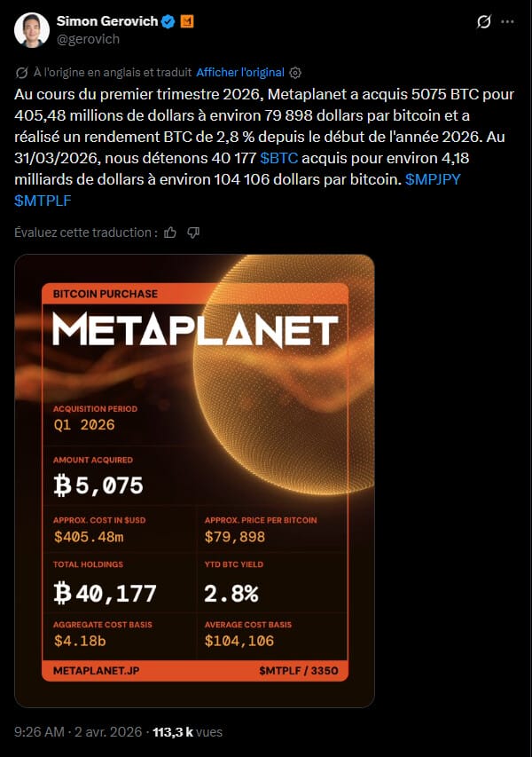This screenshot has height=757, width=532.
Task: Open the $BTC cashtag link
Action: [x=278, y=157]
